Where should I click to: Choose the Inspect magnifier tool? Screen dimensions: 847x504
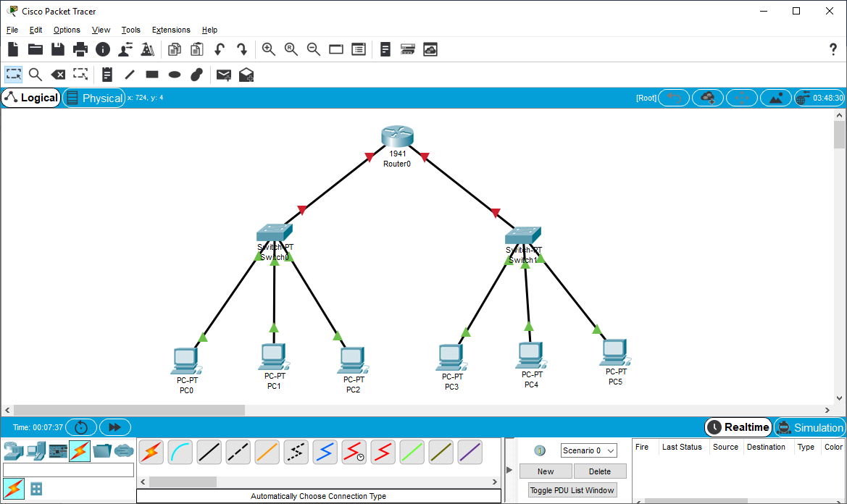click(36, 75)
